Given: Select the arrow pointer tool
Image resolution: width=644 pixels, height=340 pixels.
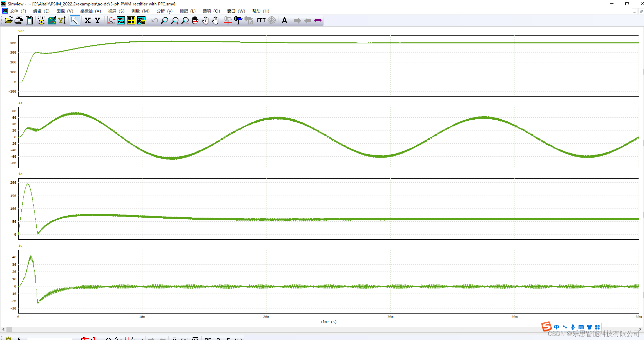Looking at the screenshot, I should pyautogui.click(x=75, y=20).
